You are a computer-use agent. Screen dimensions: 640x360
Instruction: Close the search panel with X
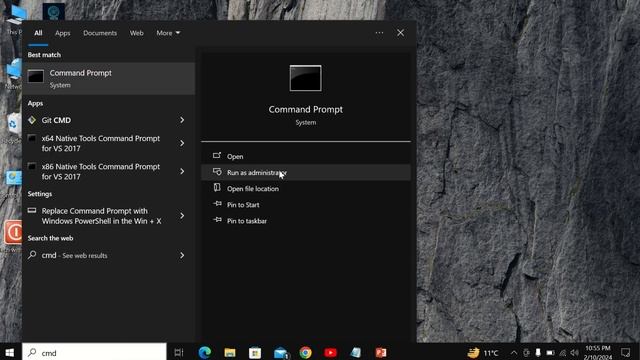400,33
